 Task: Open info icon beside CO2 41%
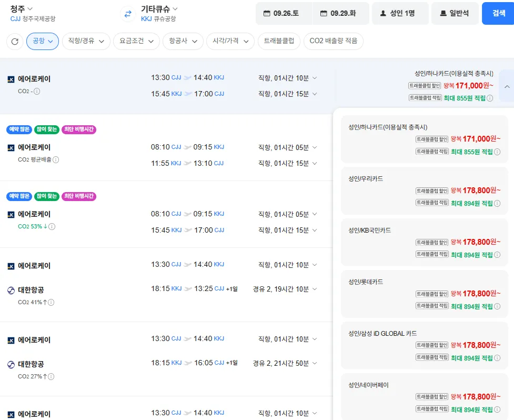coord(51,302)
